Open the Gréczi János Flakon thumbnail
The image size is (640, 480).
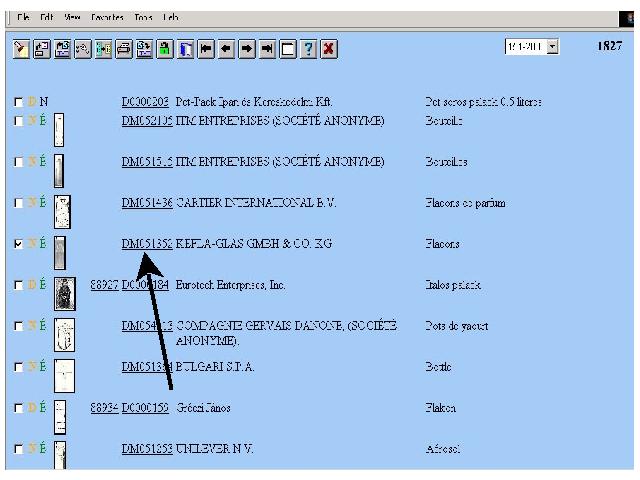(x=60, y=417)
